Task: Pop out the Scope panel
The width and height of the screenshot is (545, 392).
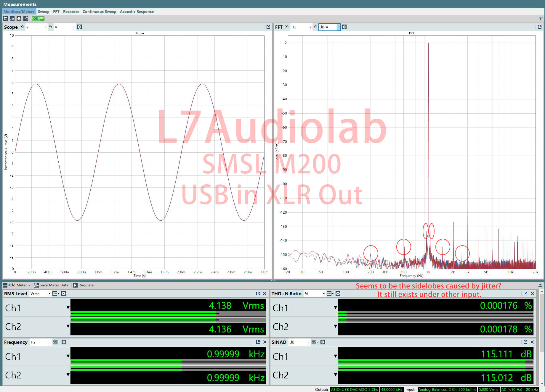Action: click(x=268, y=27)
